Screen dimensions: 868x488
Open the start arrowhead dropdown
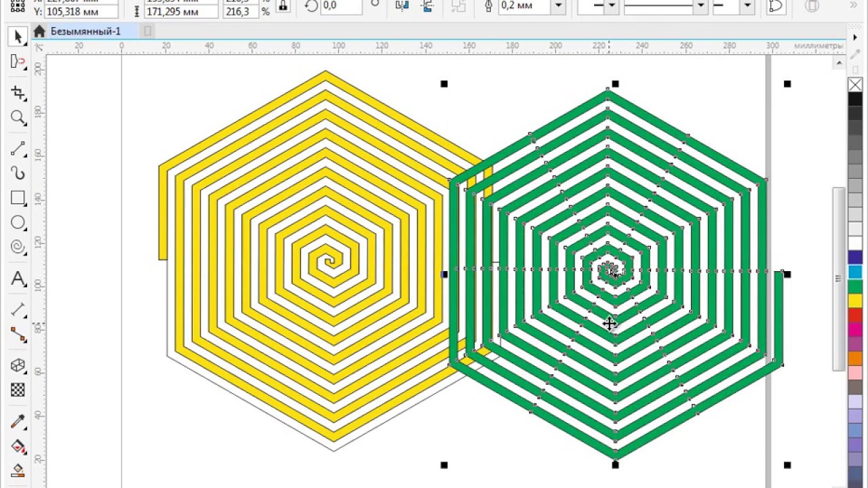pos(612,6)
